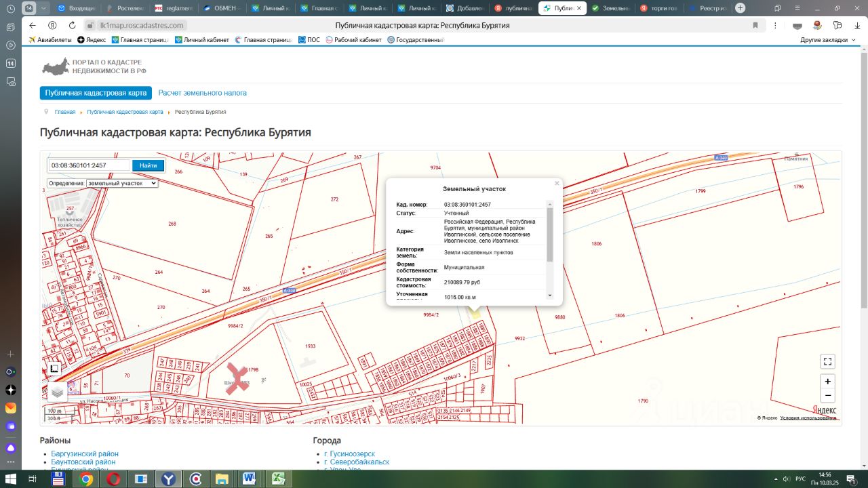This screenshot has width=868, height=488.
Task: Click the address bar lk1map.roscadastres.com
Action: (141, 25)
